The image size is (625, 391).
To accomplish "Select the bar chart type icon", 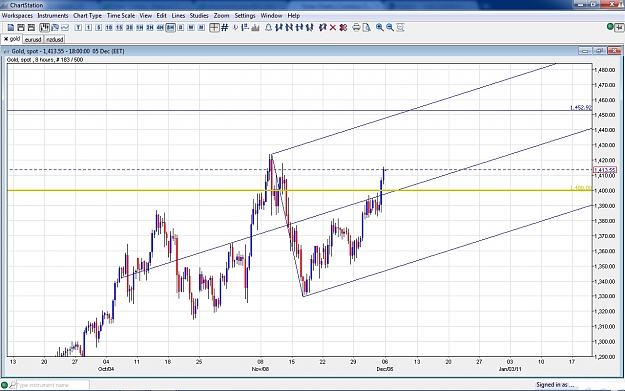I will click(55, 28).
